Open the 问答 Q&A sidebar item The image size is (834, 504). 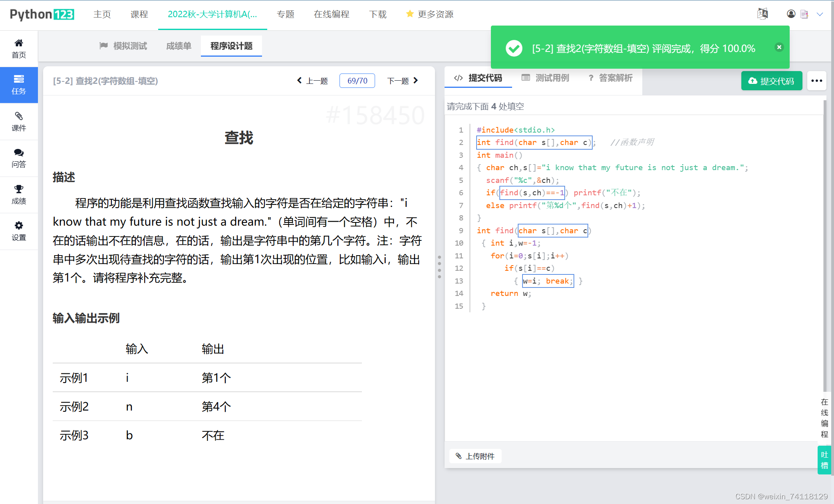tap(19, 158)
